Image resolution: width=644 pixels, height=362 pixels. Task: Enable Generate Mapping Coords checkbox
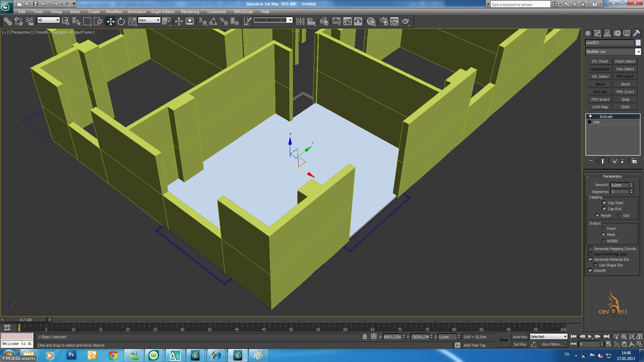[x=590, y=249]
